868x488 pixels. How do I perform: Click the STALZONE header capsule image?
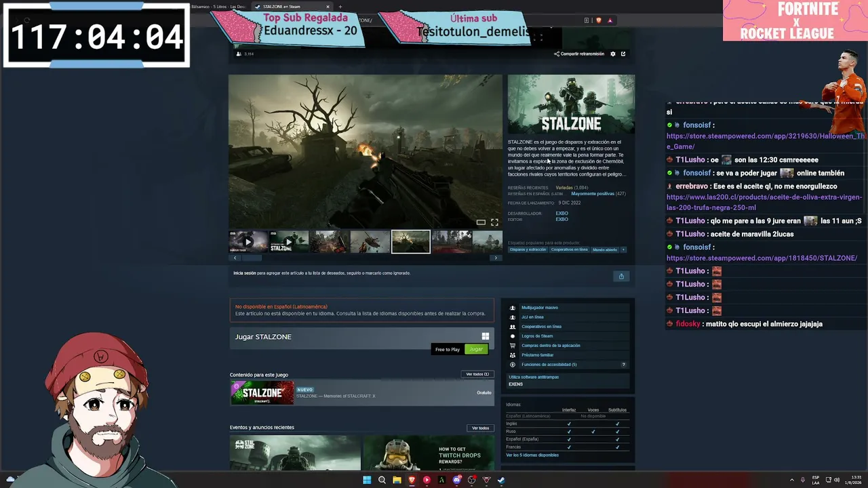pos(571,104)
